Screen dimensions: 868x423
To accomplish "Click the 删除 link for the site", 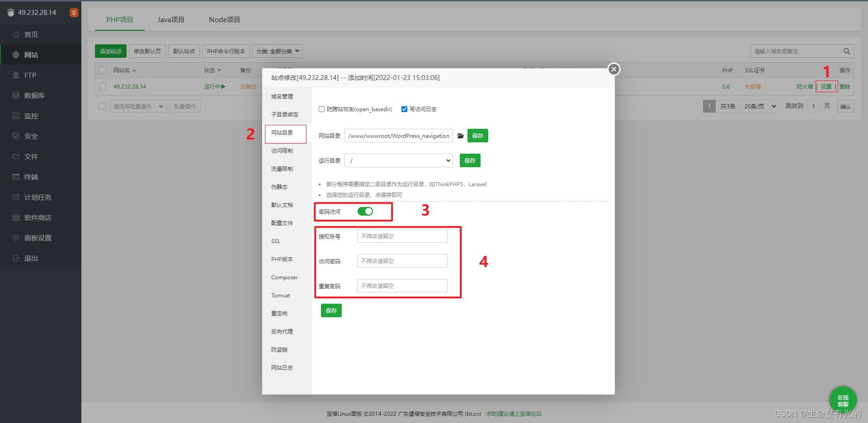I will point(845,86).
